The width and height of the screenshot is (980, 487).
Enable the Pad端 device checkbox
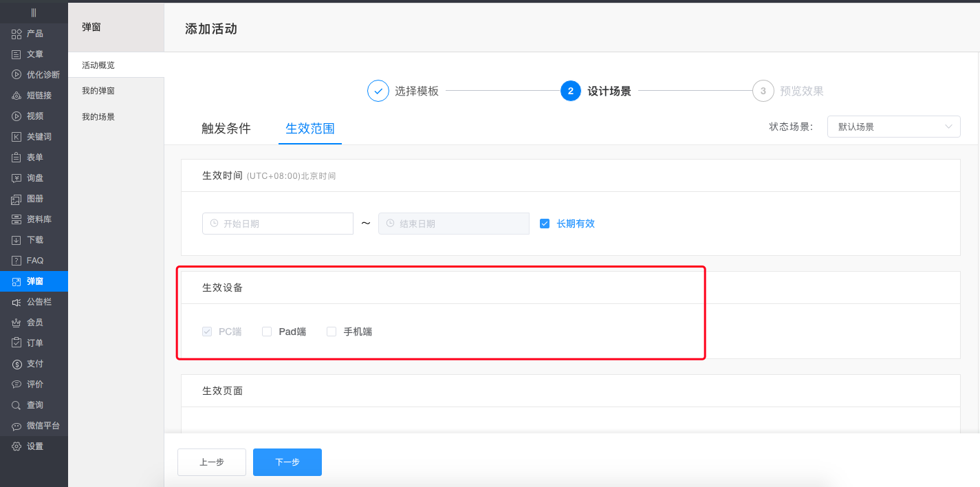pos(267,331)
